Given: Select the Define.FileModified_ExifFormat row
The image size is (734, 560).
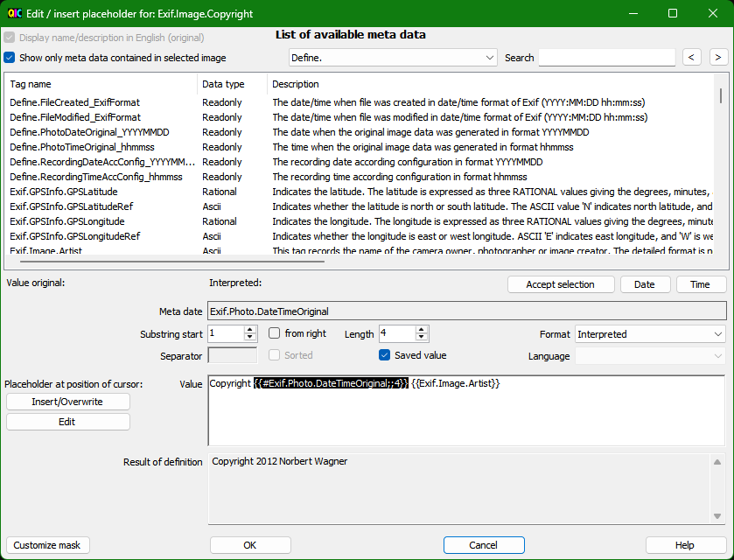Looking at the screenshot, I should (360, 117).
